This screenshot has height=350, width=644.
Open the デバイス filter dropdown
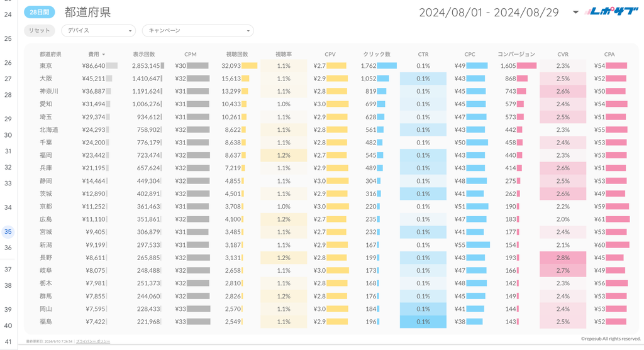coord(98,31)
